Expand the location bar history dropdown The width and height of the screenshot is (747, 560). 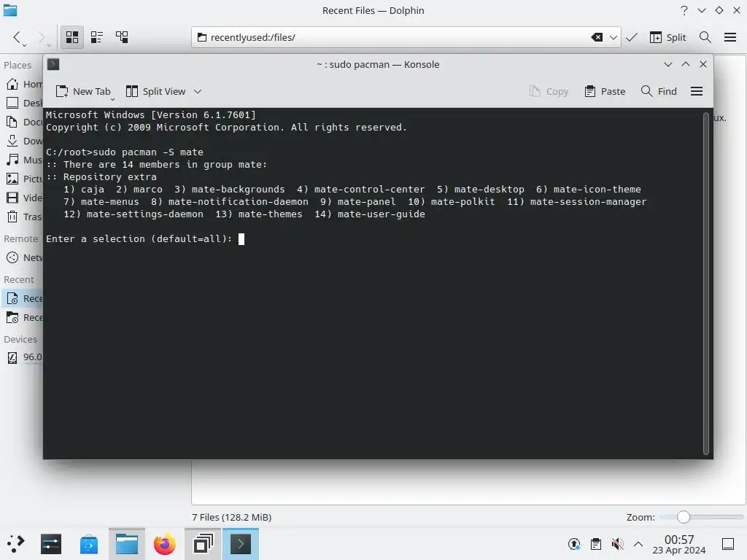pyautogui.click(x=614, y=37)
